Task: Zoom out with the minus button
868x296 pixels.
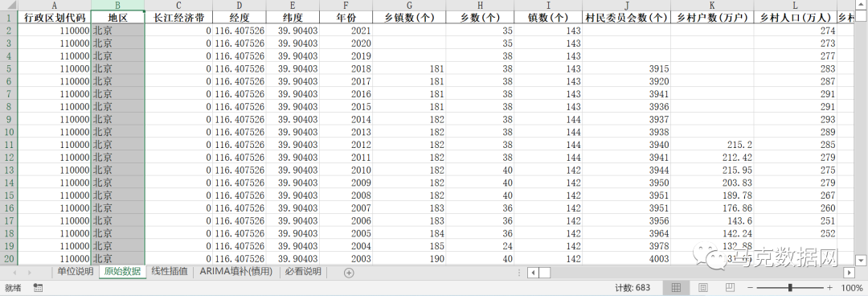Action: click(750, 288)
